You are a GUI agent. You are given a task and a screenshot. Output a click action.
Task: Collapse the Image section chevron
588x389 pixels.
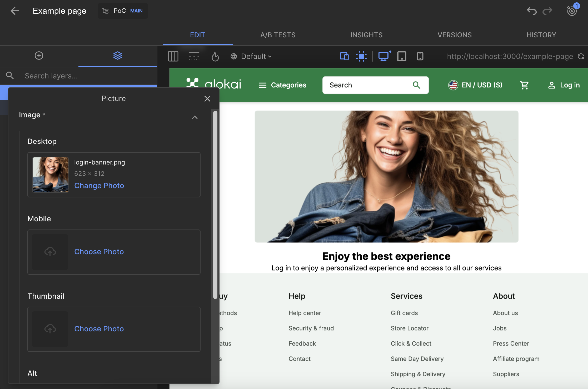tap(195, 117)
